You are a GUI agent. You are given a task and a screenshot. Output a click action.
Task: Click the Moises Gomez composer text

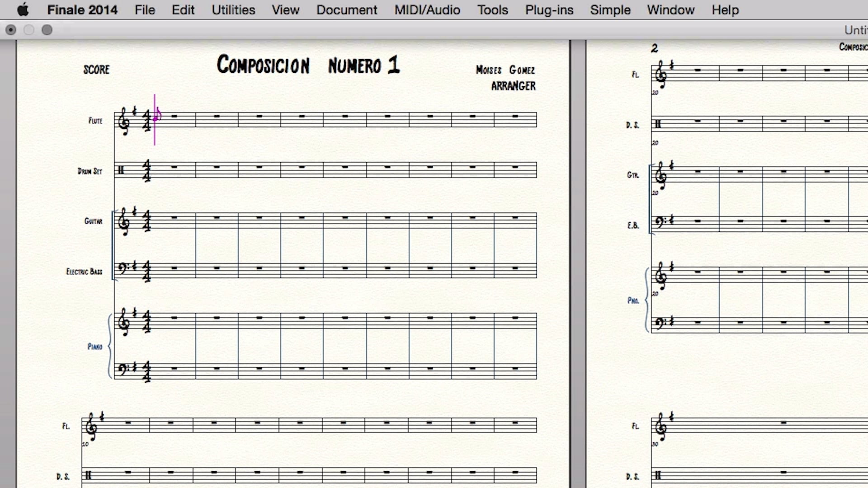(505, 70)
